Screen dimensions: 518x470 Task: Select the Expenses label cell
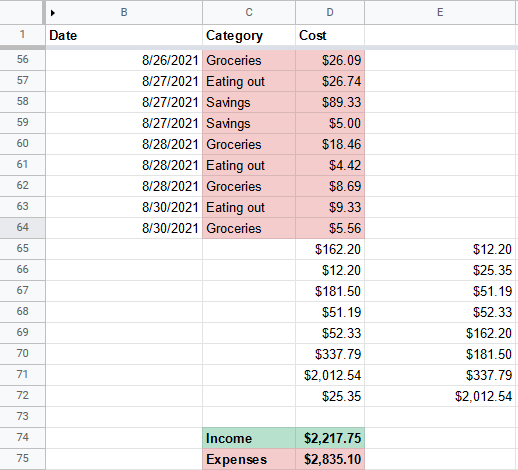click(249, 459)
